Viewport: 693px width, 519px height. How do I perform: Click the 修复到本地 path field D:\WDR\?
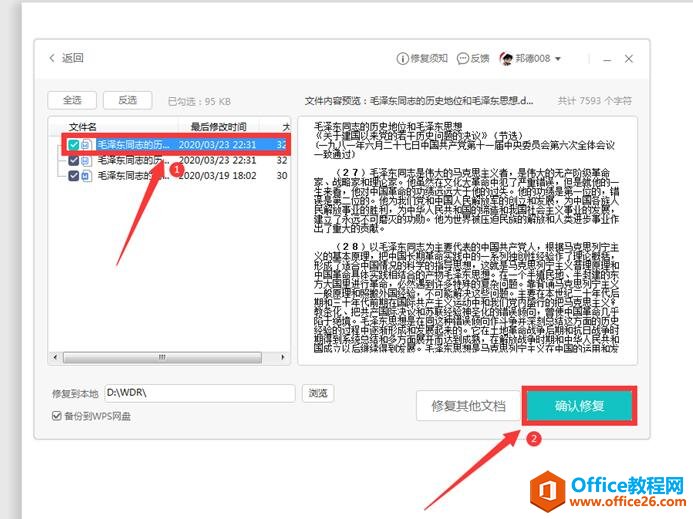pyautogui.click(x=200, y=393)
